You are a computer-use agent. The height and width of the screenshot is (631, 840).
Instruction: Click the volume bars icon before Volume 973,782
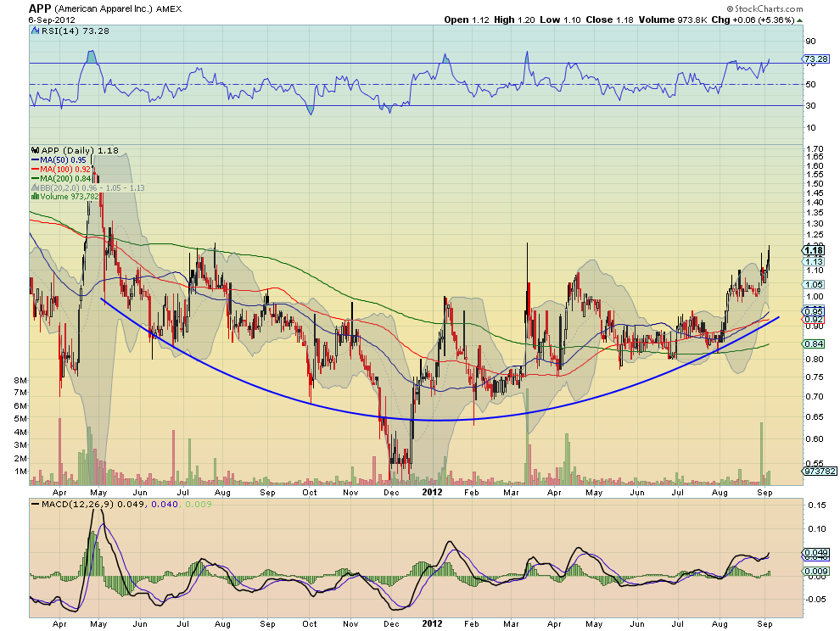point(36,196)
